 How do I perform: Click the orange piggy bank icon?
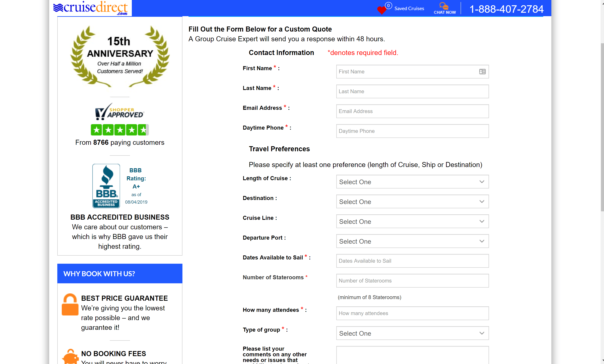pyautogui.click(x=70, y=356)
